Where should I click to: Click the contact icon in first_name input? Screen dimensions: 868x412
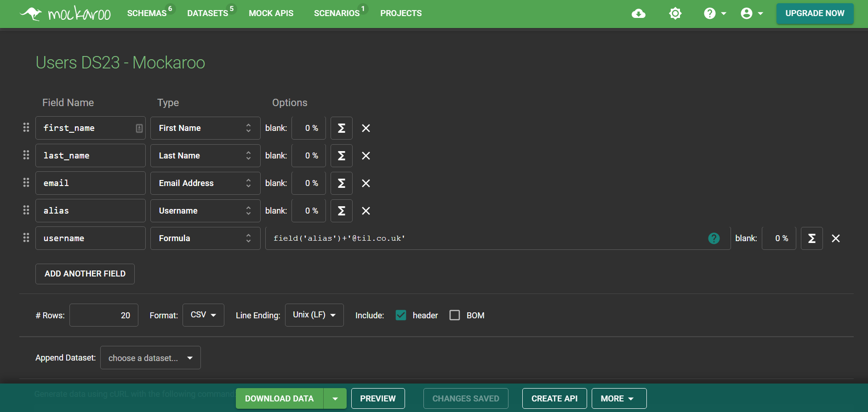[139, 128]
